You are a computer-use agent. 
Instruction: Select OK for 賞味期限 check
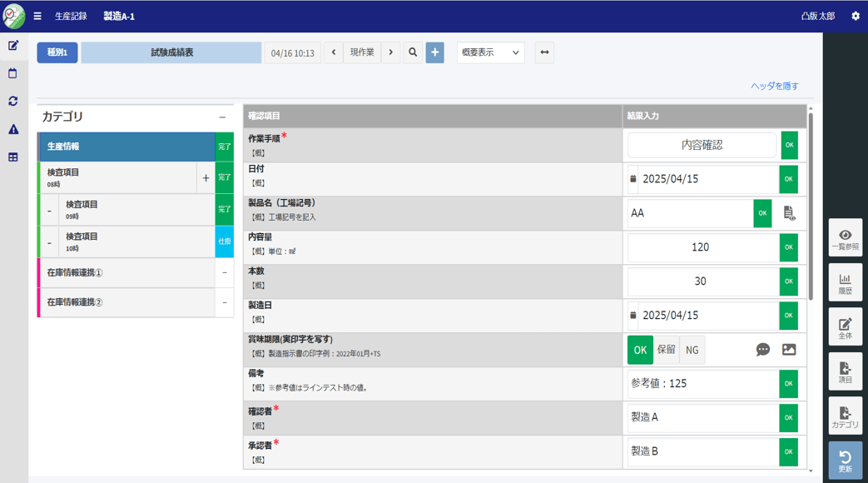tap(640, 350)
